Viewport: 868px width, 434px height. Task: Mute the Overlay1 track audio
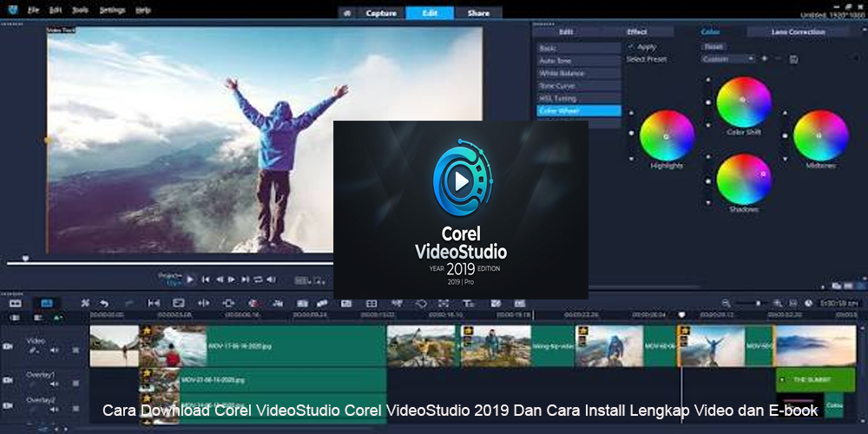coord(55,383)
